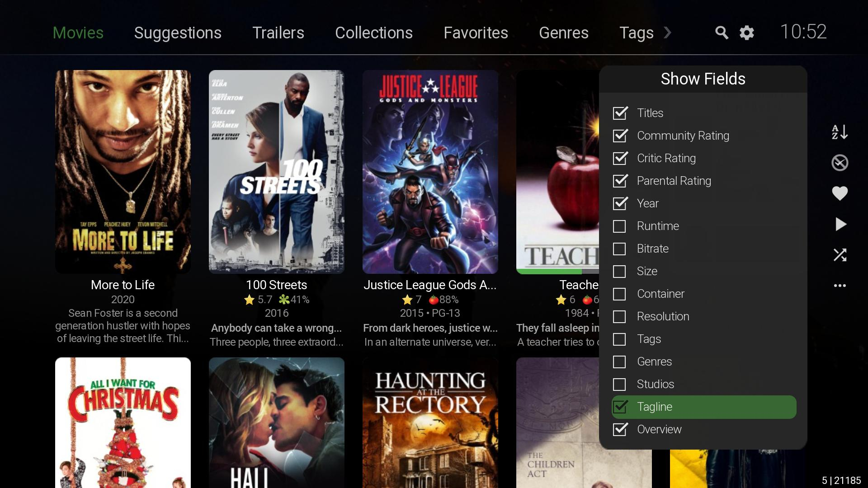Open the Justice League Gods And Monsters poster
868x488 pixels.
click(x=430, y=172)
